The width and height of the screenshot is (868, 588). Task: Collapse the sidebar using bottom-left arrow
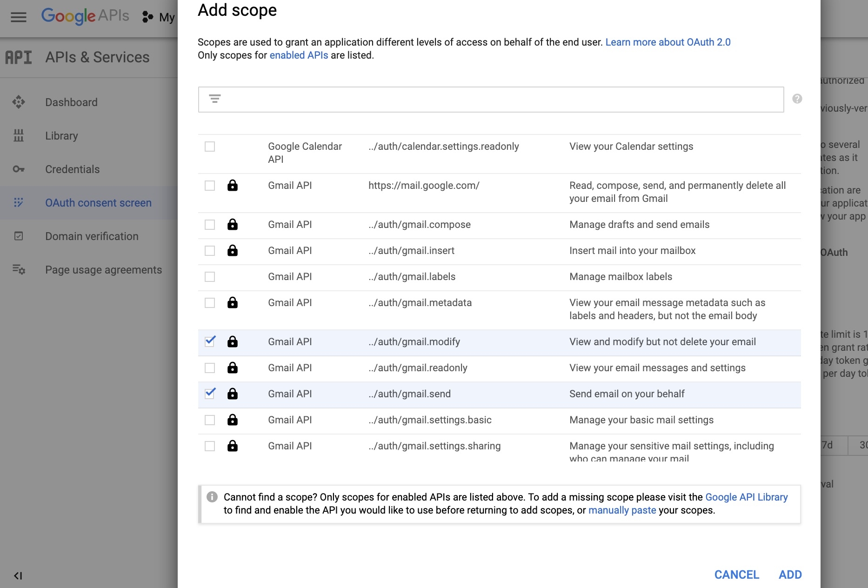tap(18, 576)
